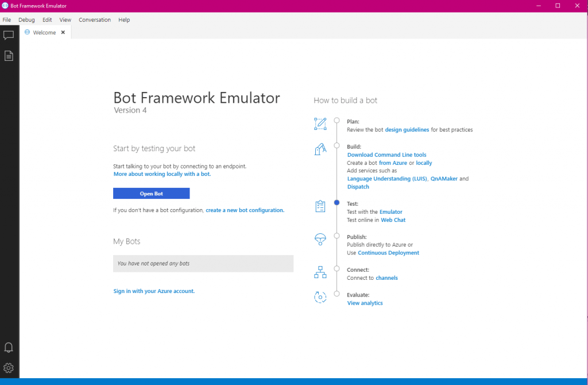
Task: Open notifications bell icon
Action: pos(9,348)
